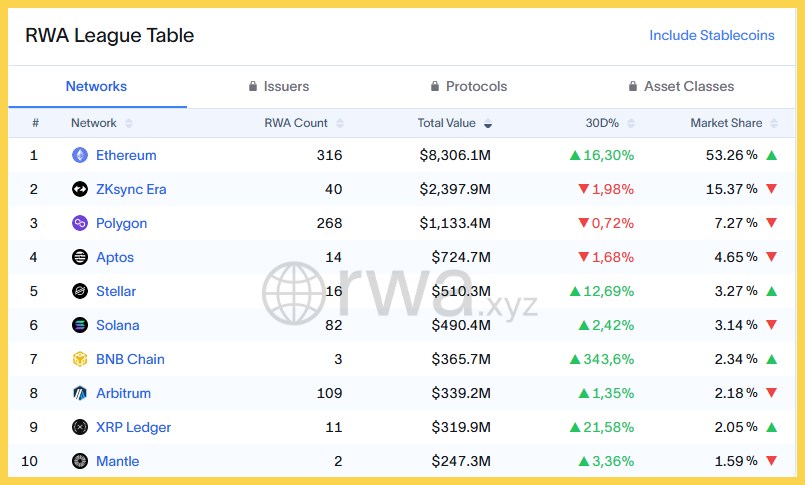Sort table by Total Value arrows
Screen dimensions: 805x485
point(488,123)
